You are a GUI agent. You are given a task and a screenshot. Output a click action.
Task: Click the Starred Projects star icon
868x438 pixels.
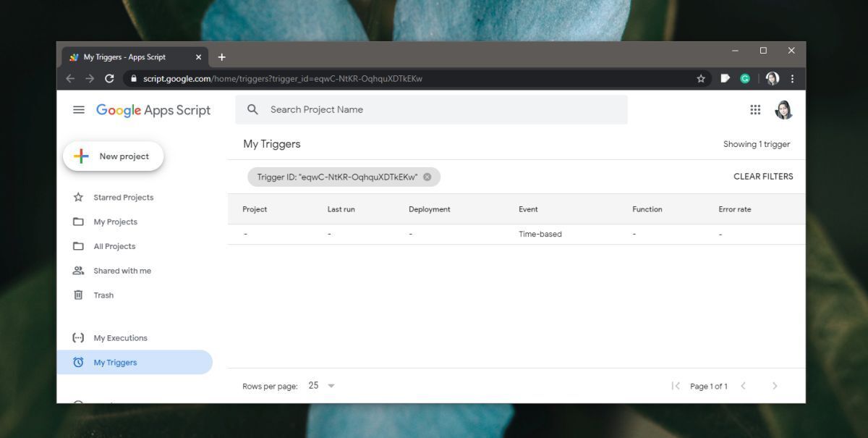pyautogui.click(x=80, y=197)
